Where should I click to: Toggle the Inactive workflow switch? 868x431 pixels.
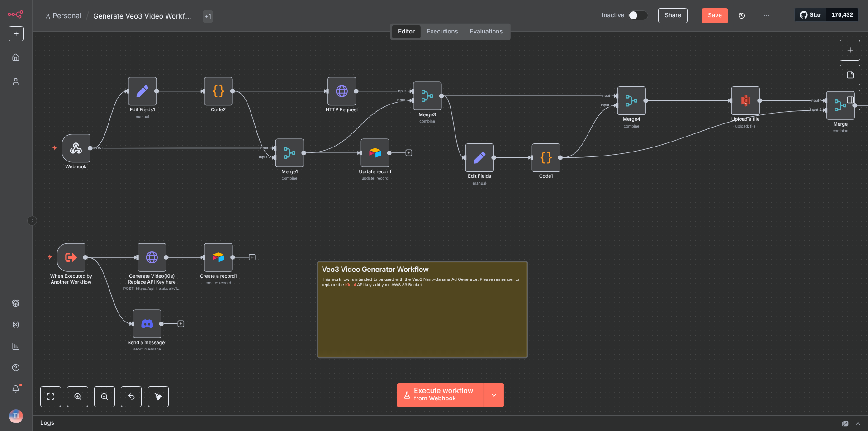click(638, 15)
